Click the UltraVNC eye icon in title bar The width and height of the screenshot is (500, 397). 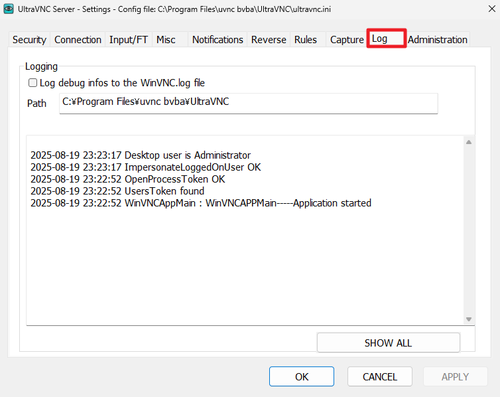(8, 9)
